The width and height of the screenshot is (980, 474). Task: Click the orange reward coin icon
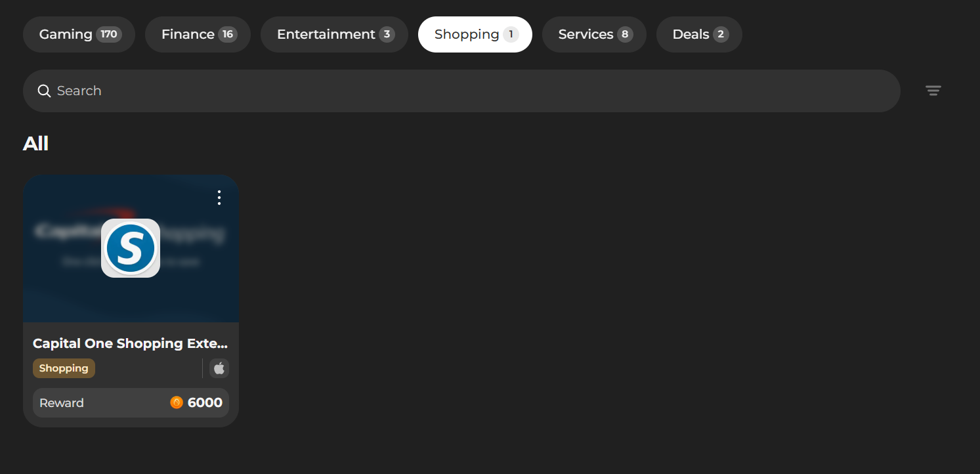tap(177, 402)
